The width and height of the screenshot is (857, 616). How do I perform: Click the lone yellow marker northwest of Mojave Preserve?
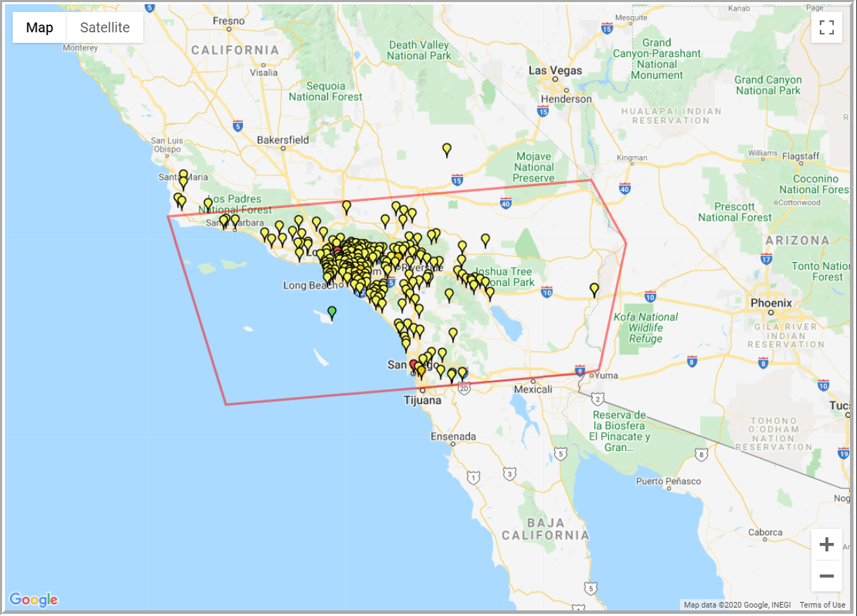[x=447, y=149]
